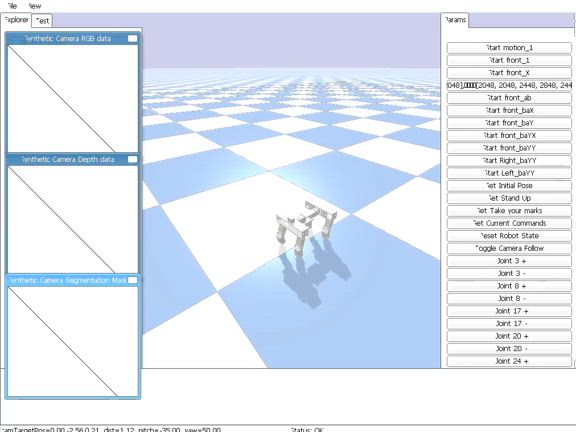576x432 pixels.
Task: Open the File menu
Action: pyautogui.click(x=12, y=6)
